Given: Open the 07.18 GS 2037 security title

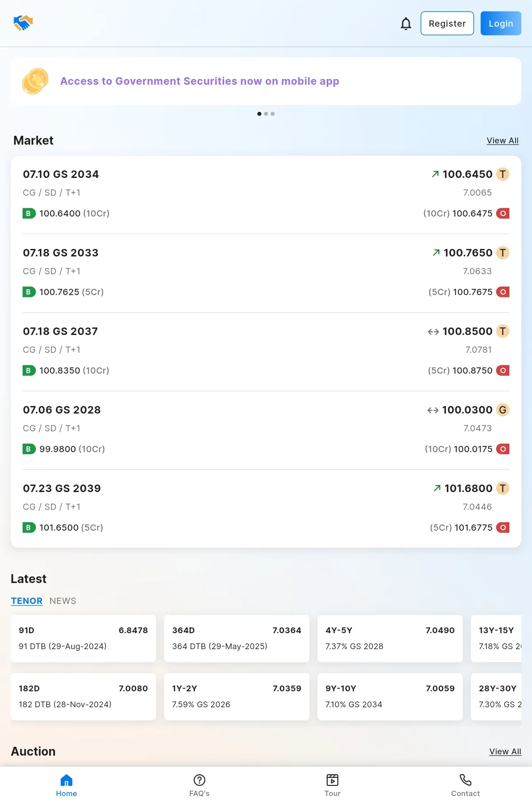Looking at the screenshot, I should click(x=60, y=331).
